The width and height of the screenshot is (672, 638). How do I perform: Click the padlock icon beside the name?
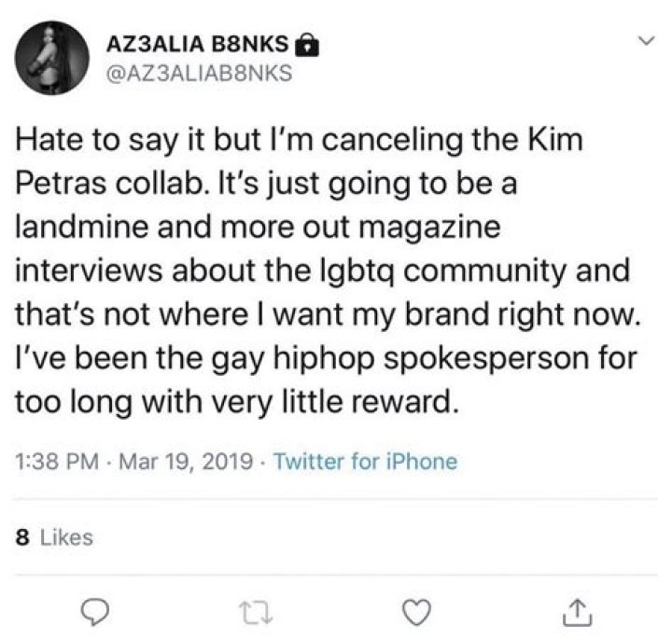pos(304,45)
